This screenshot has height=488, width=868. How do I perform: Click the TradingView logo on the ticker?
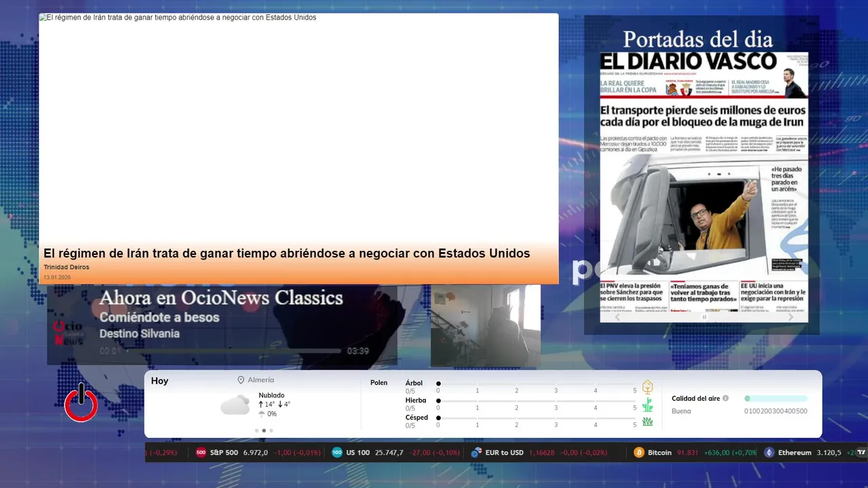tap(861, 453)
